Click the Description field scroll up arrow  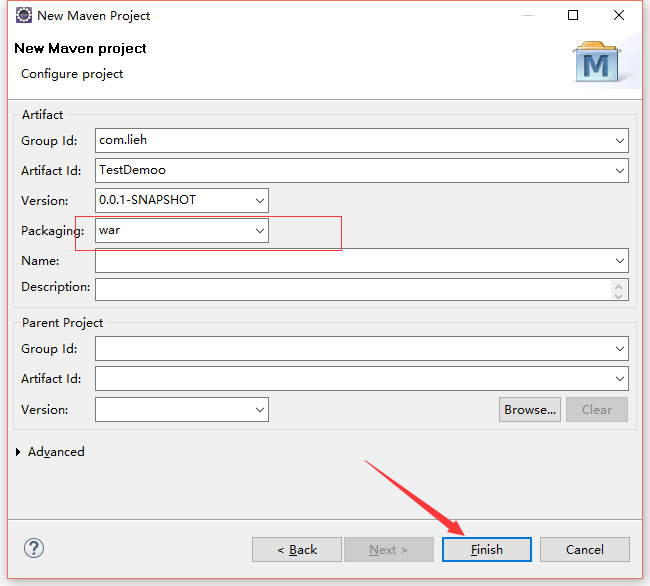[618, 286]
